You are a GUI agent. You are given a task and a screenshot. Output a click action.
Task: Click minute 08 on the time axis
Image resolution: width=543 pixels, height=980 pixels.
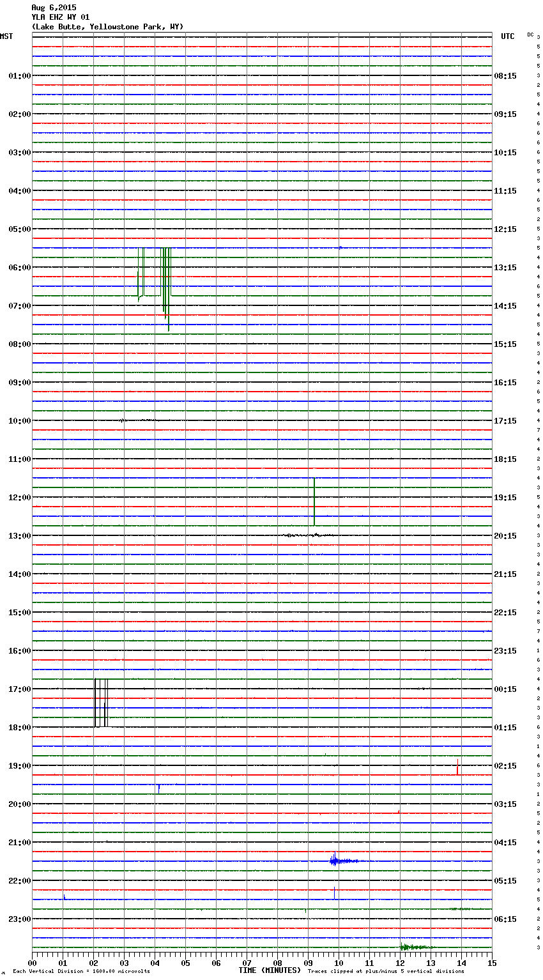[277, 963]
